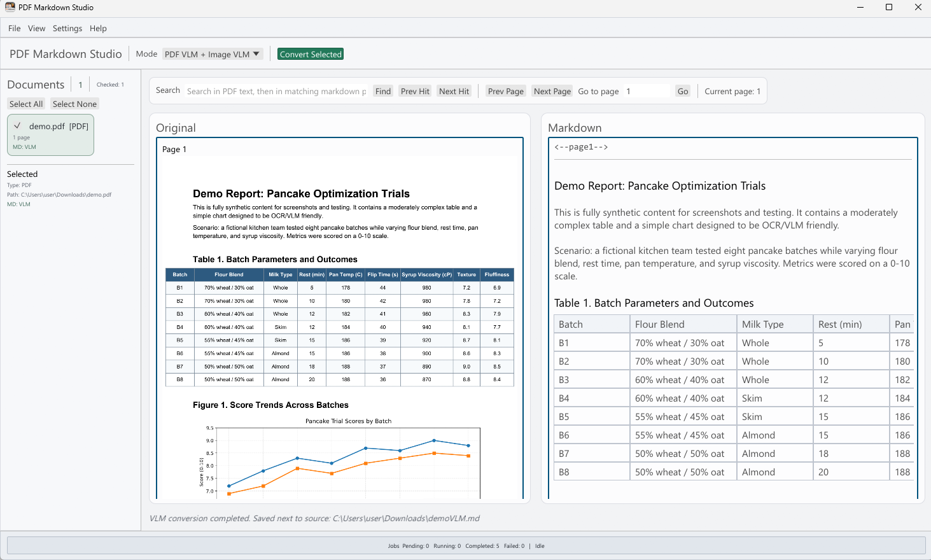Choose PDF VLM + Image VLM mode selector
Screen dimensions: 931x560
pos(212,53)
